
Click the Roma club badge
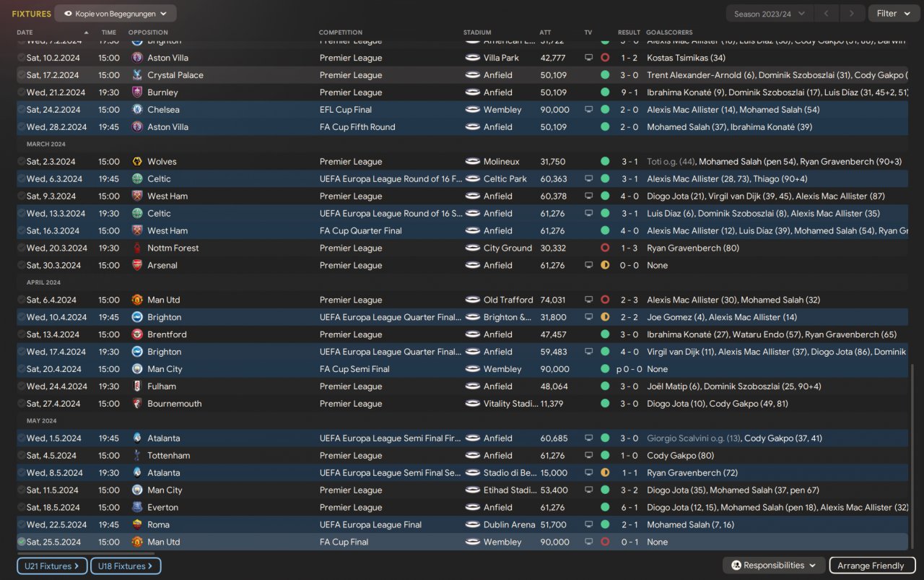[137, 525]
